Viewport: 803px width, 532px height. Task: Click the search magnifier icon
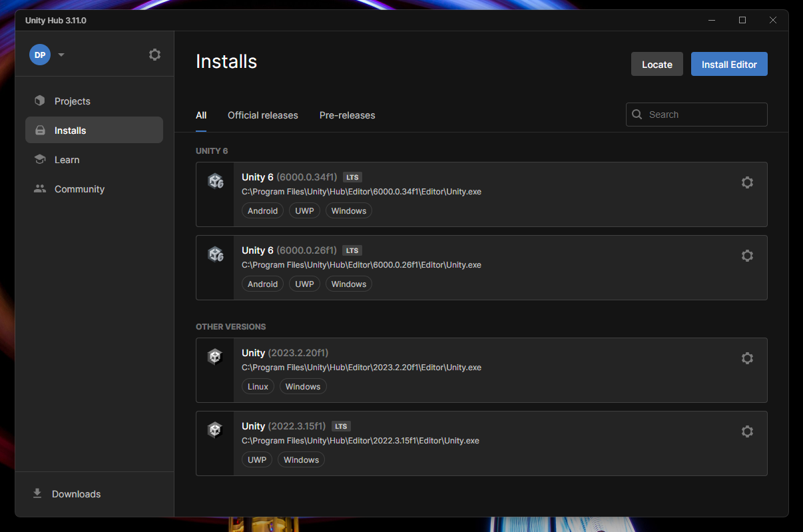pyautogui.click(x=637, y=115)
